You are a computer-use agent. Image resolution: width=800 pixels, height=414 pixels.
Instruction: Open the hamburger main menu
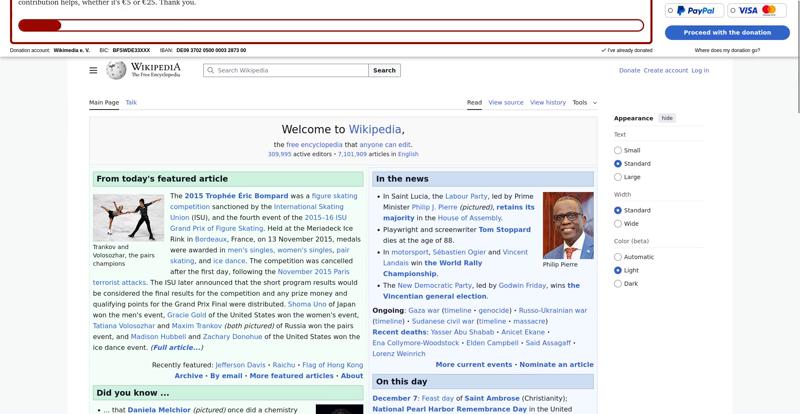tap(93, 70)
